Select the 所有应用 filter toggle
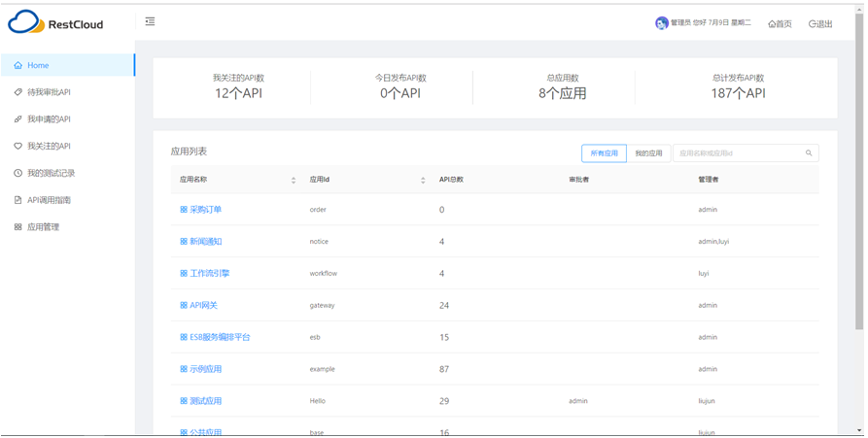868x438 pixels. [604, 153]
